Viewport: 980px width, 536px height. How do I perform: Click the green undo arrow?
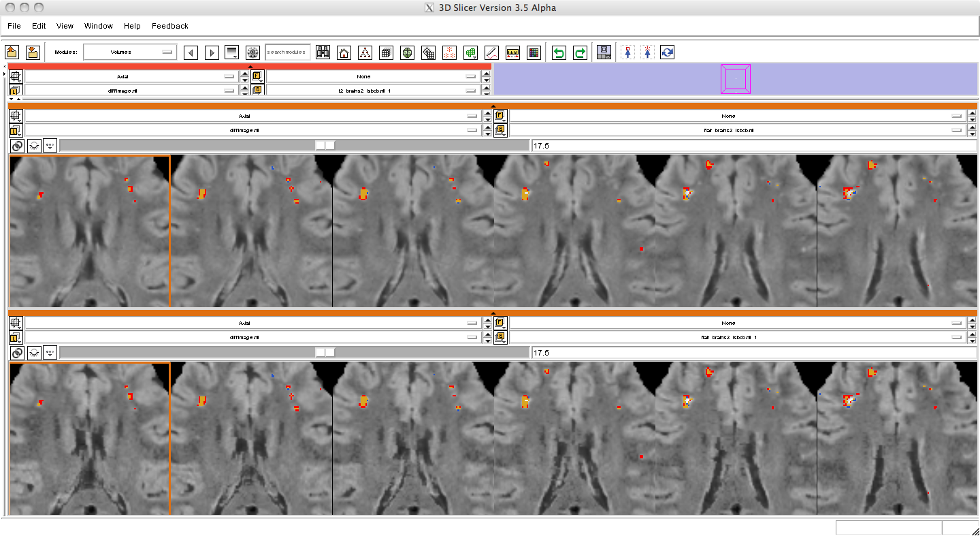click(559, 52)
